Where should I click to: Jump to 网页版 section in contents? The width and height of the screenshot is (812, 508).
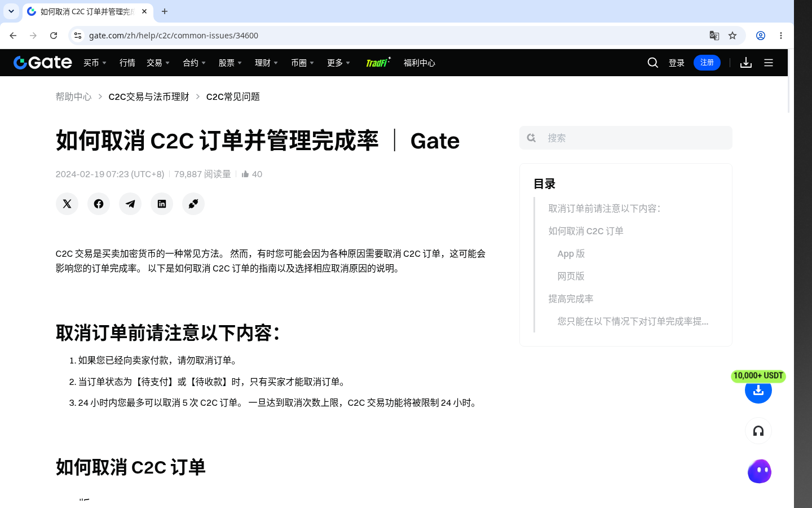571,276
